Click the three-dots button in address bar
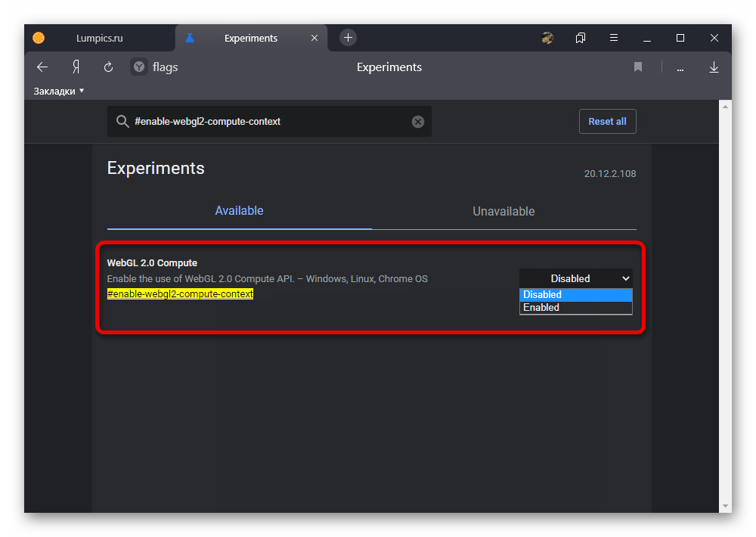Image resolution: width=756 pixels, height=537 pixels. pos(680,68)
